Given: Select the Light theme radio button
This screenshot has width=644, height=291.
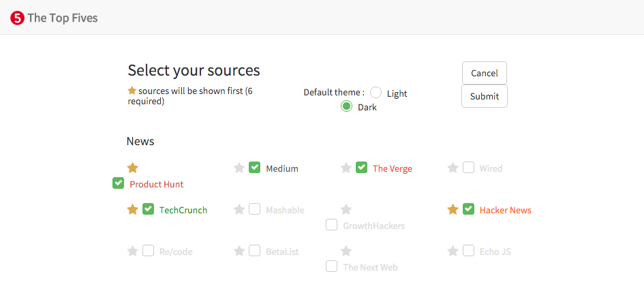Looking at the screenshot, I should [375, 93].
